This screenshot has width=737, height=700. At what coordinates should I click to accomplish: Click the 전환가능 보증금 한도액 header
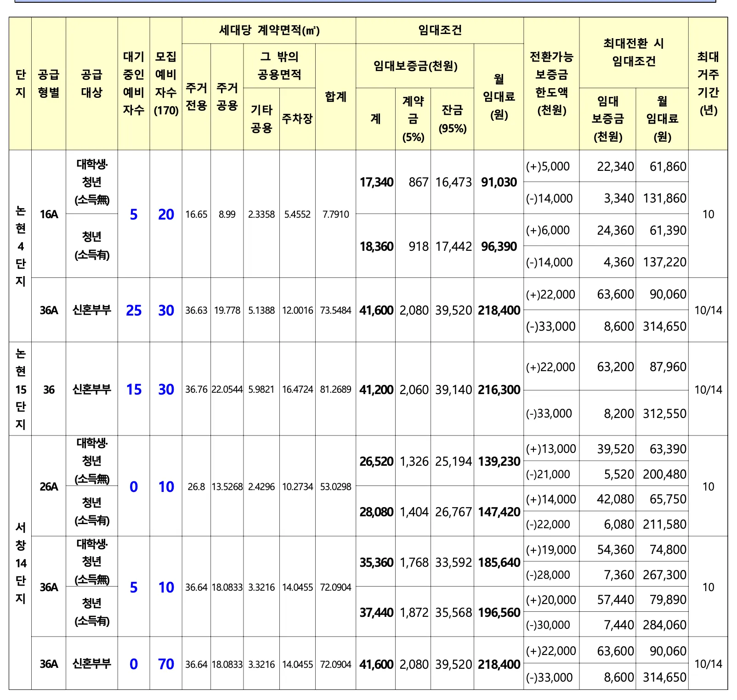551,84
